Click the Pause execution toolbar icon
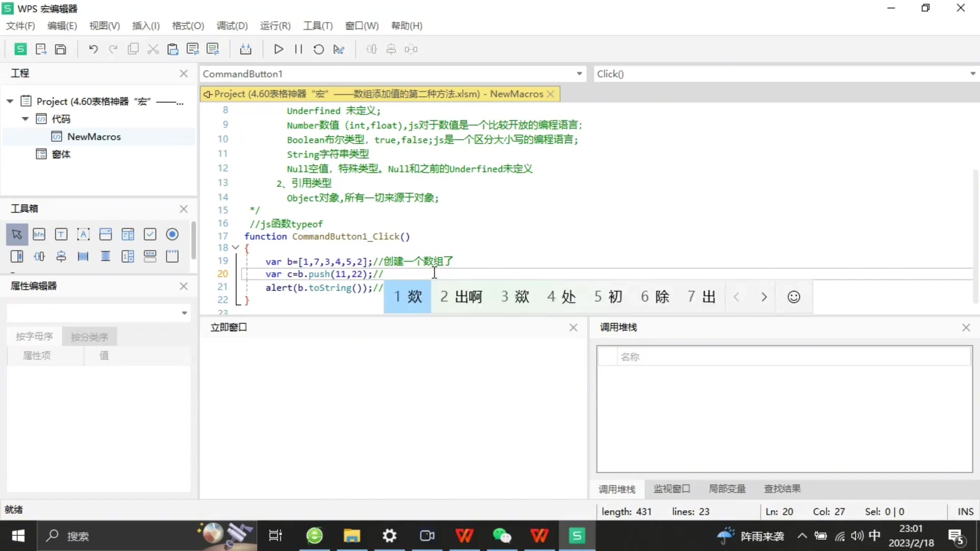Screen dimensions: 980x551 coord(299,49)
